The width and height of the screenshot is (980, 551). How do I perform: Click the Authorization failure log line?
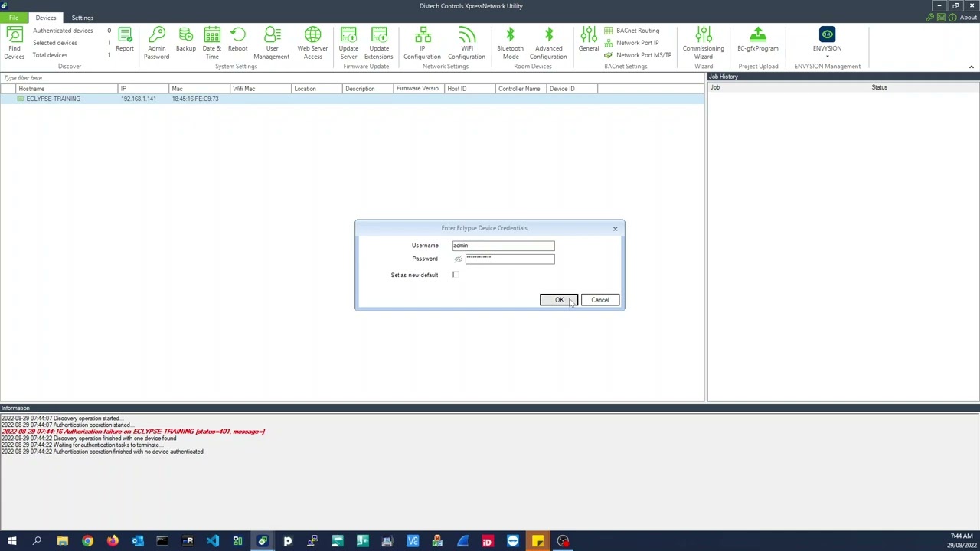click(133, 432)
